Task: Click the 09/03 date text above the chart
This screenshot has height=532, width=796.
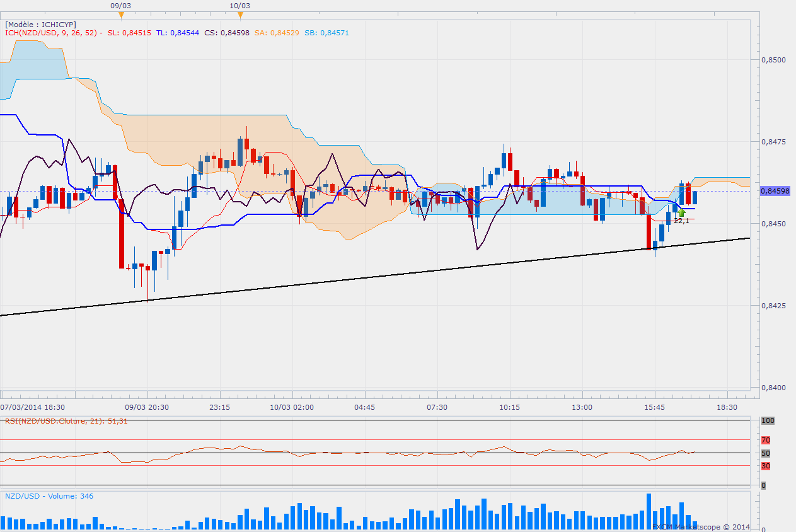Action: [121, 5]
